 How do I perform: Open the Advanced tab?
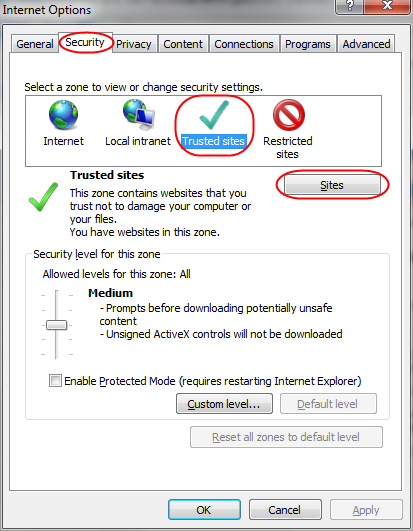pos(366,44)
